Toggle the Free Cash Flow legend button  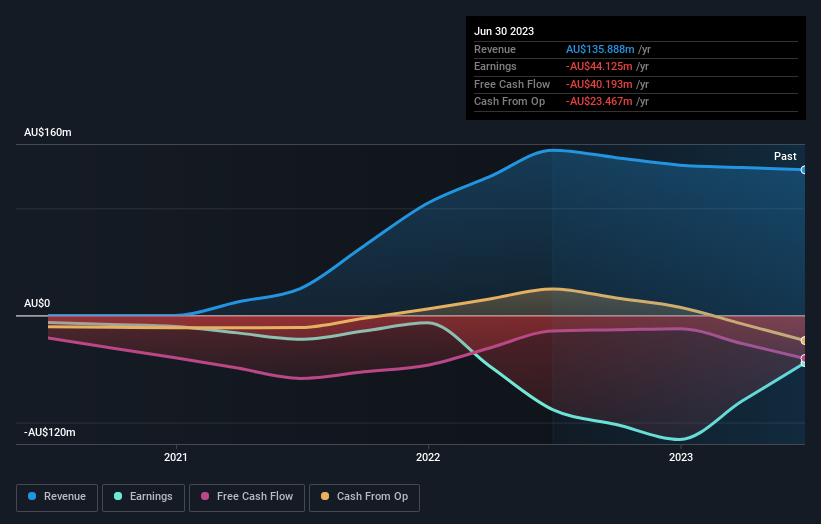[247, 497]
